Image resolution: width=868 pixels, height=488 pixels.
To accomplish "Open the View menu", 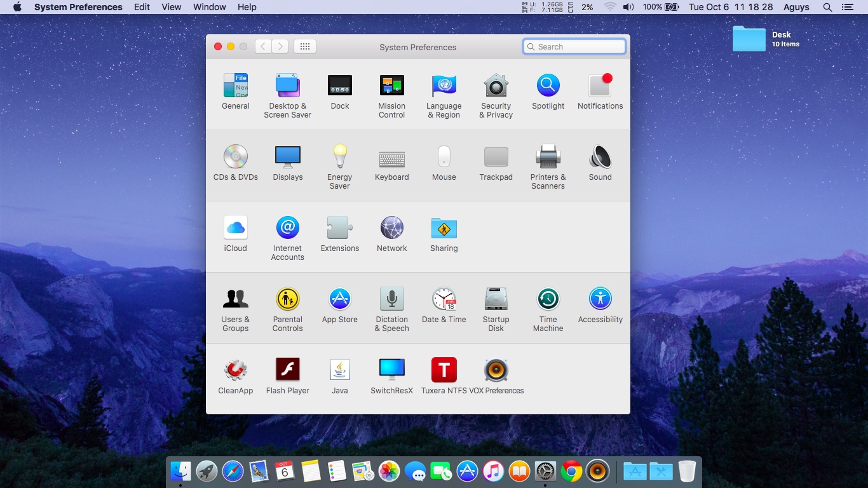I will pos(172,7).
